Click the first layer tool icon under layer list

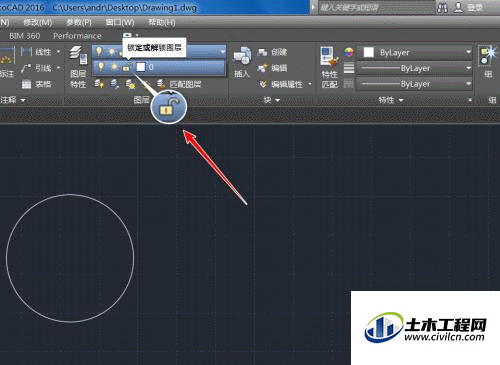(x=99, y=84)
